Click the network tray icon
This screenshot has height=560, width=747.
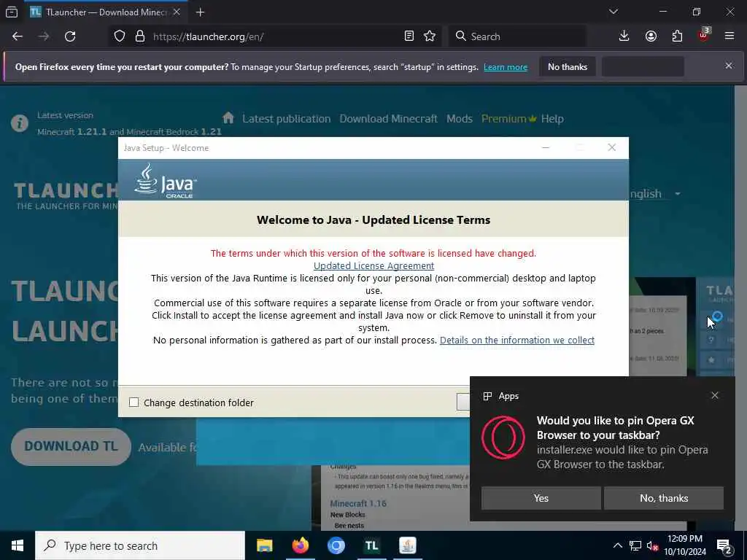(x=635, y=545)
